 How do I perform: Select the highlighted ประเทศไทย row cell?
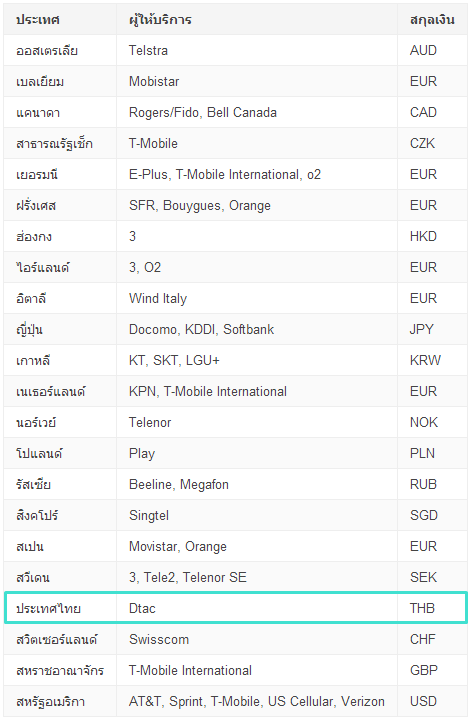[x=60, y=608]
